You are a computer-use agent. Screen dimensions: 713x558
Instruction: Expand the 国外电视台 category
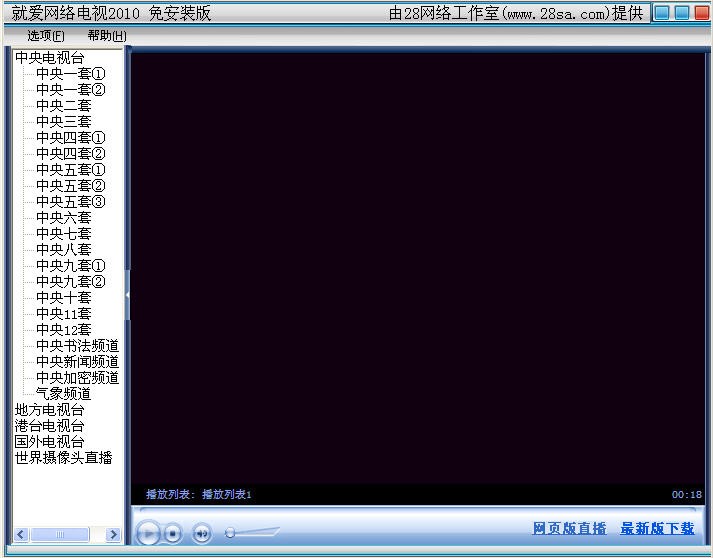point(49,442)
